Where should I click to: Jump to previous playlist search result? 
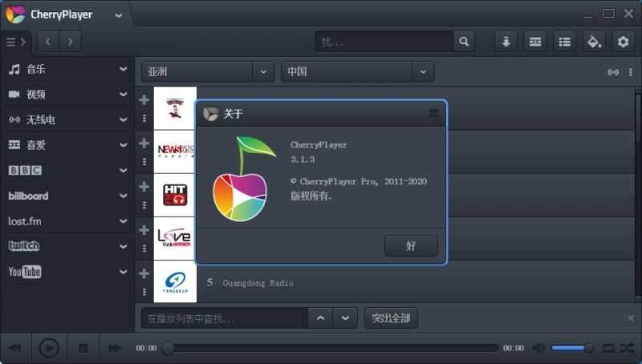tap(320, 318)
